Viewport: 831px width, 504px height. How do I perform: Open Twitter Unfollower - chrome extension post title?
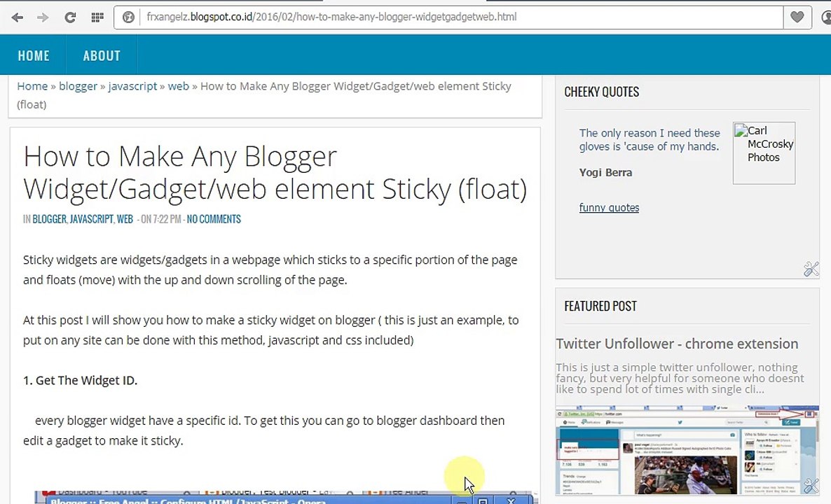(677, 344)
